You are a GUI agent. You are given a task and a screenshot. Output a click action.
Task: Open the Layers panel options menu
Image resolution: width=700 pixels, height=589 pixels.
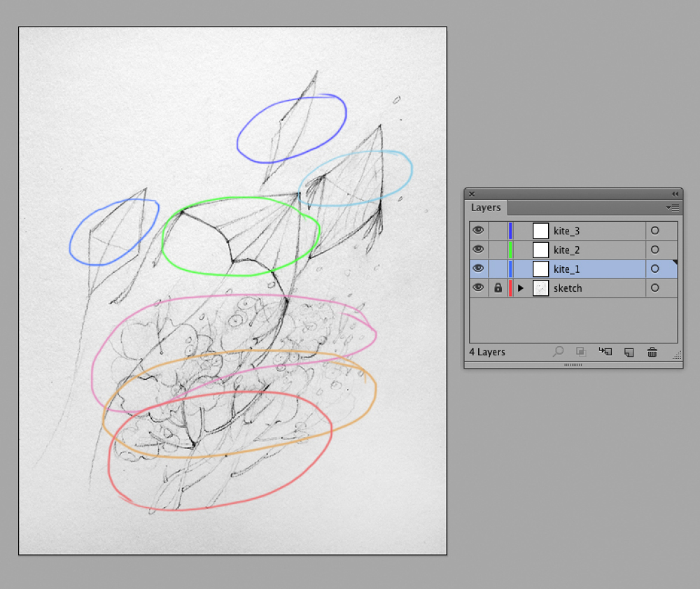[673, 208]
